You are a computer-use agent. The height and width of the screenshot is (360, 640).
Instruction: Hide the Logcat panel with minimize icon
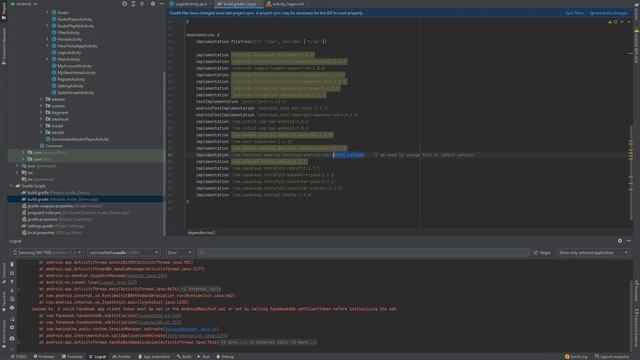tap(629, 241)
